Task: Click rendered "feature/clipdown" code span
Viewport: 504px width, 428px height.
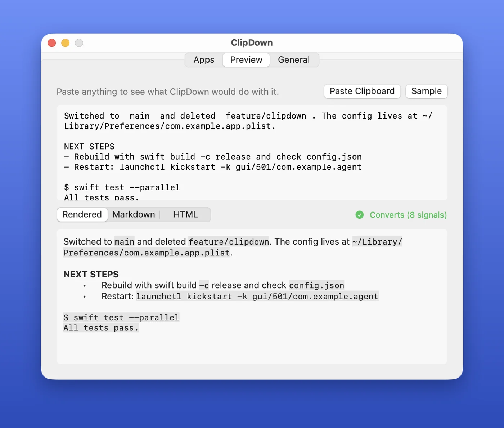Action: (x=229, y=242)
